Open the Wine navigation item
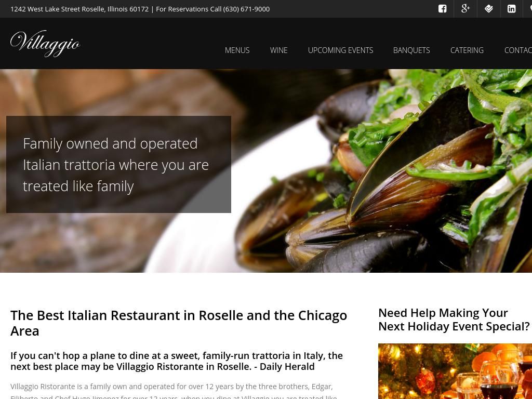 pyautogui.click(x=278, y=50)
